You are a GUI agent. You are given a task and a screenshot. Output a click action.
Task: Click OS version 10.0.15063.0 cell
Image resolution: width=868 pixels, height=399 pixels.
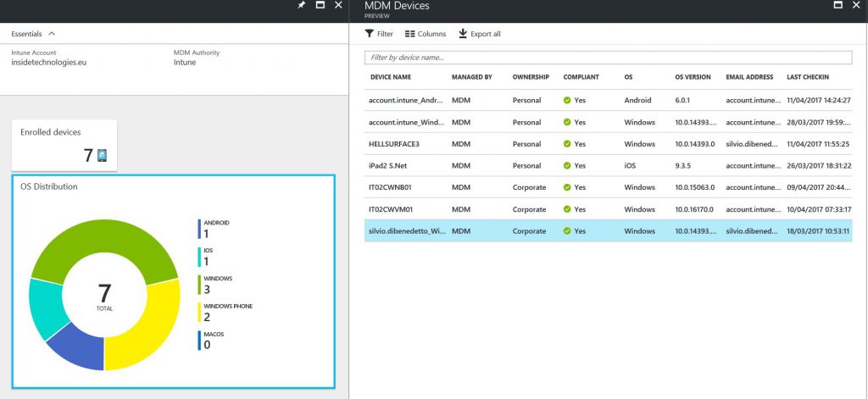695,187
